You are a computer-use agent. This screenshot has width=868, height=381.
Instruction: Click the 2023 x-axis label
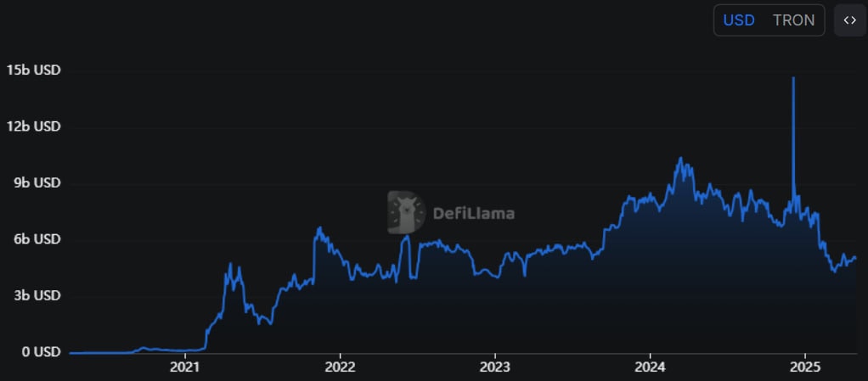[495, 367]
